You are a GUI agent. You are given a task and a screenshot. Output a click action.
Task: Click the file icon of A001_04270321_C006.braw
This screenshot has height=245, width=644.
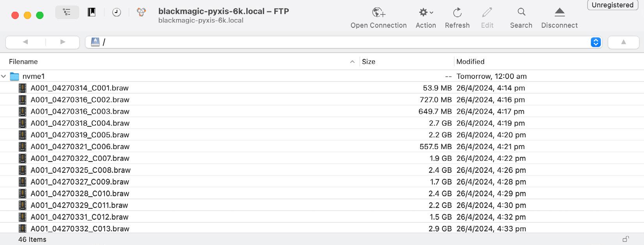[x=23, y=147]
